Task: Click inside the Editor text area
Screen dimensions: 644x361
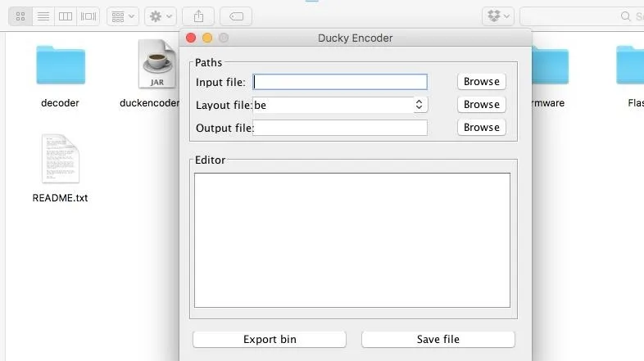Action: (351, 240)
